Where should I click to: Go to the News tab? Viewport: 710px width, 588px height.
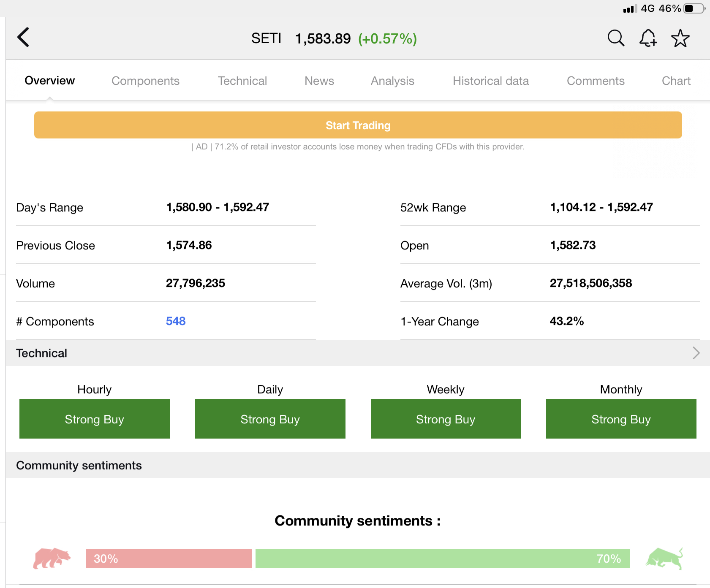319,81
